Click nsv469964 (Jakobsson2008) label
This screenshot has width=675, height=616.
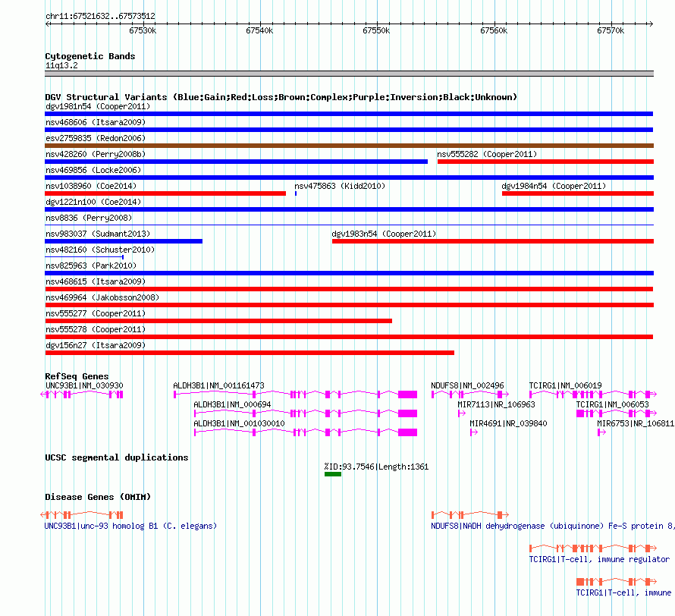coord(102,297)
